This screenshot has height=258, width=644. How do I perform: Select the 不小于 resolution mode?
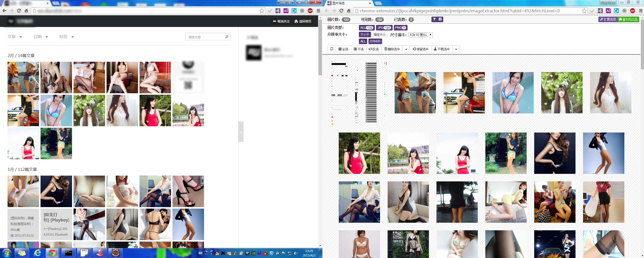365,35
